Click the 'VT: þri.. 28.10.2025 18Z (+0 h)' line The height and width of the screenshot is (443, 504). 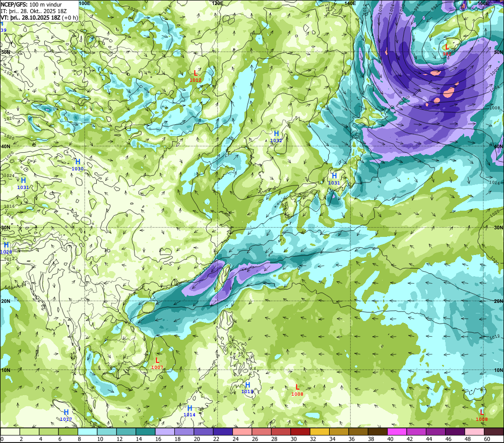pos(39,17)
